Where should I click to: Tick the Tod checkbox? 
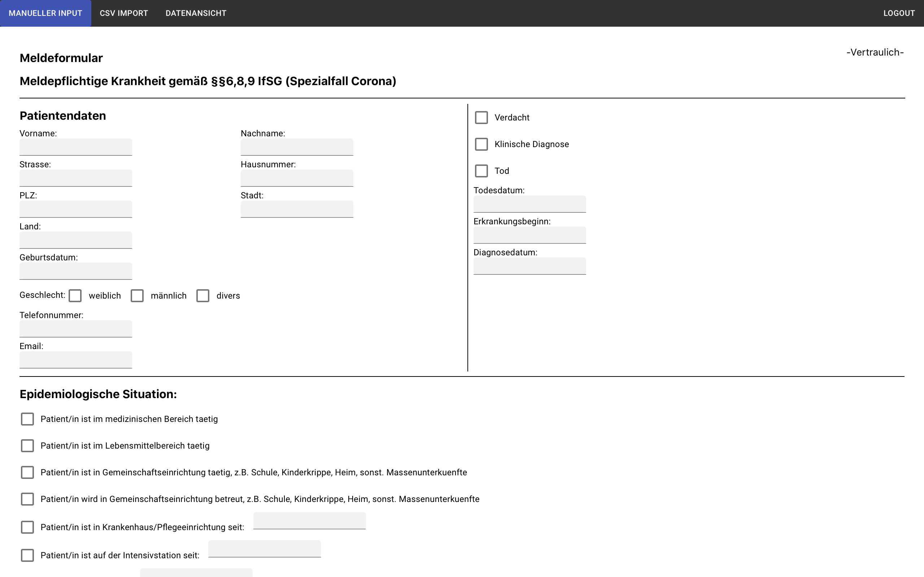(x=481, y=171)
